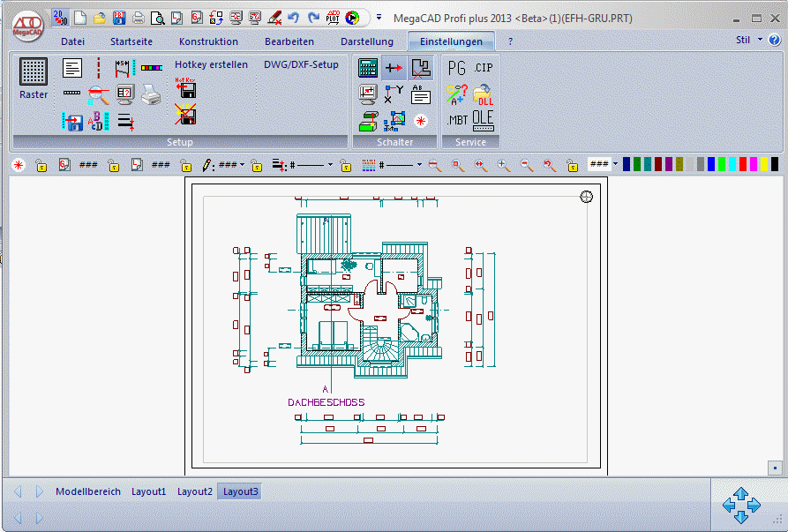Pick the red color swatch
This screenshot has height=532, width=788.
pos(743,164)
